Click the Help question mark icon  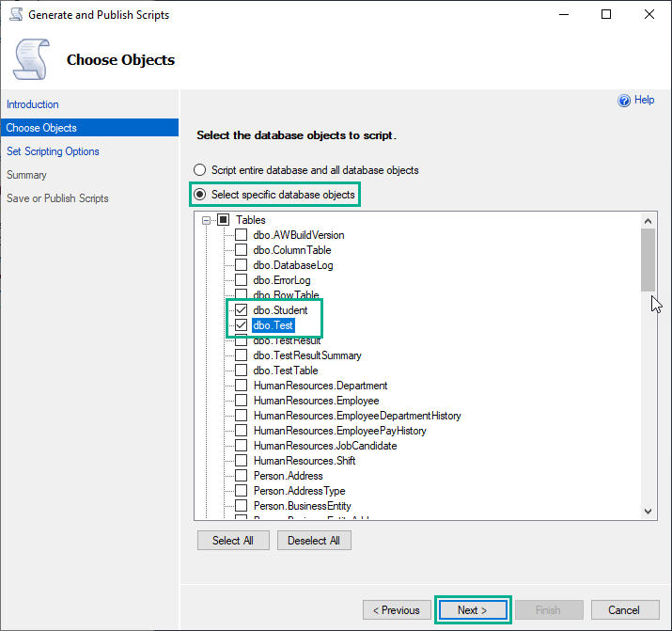[623, 101]
